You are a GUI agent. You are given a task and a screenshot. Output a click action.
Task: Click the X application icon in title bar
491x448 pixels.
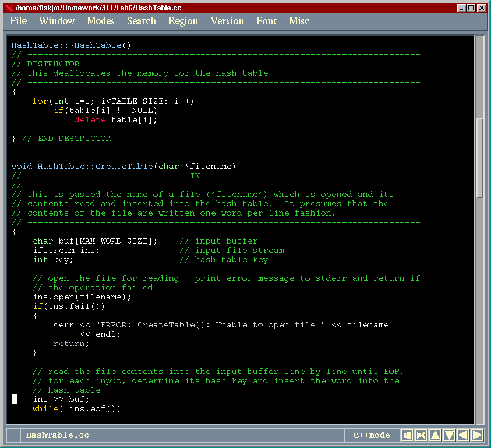8,8
